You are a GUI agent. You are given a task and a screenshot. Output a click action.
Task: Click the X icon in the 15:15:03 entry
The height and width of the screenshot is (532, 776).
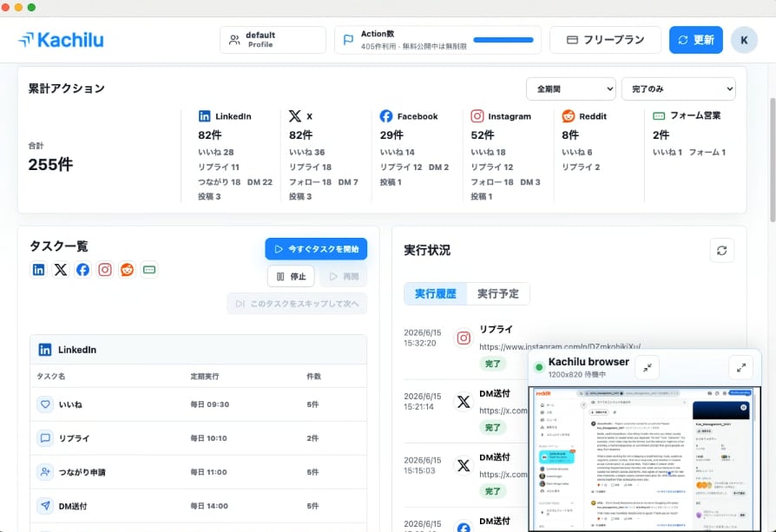464,465
